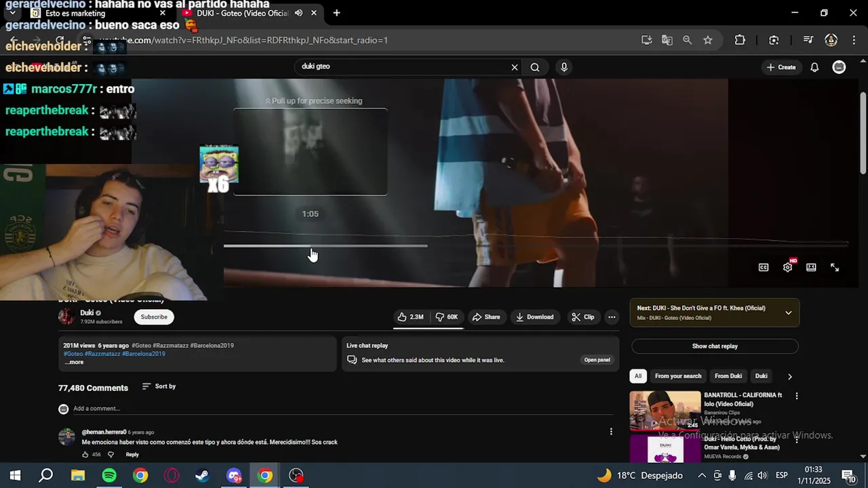Viewport: 868px width, 488px height.
Task: Open panel for live chat replay
Action: click(597, 360)
